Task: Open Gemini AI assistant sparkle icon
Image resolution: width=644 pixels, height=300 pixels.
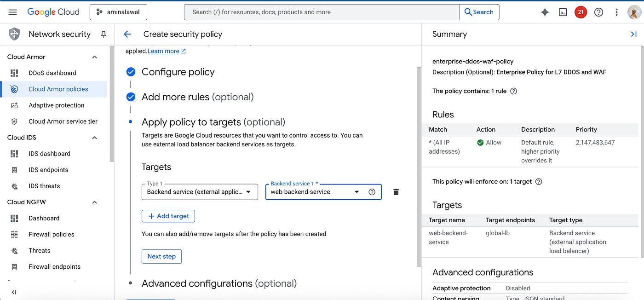Action: pos(545,12)
